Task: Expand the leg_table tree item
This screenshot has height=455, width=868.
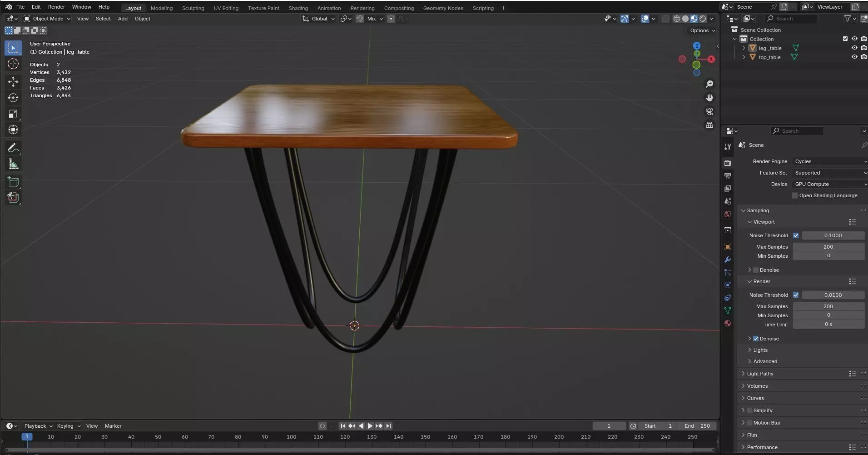Action: coord(744,48)
